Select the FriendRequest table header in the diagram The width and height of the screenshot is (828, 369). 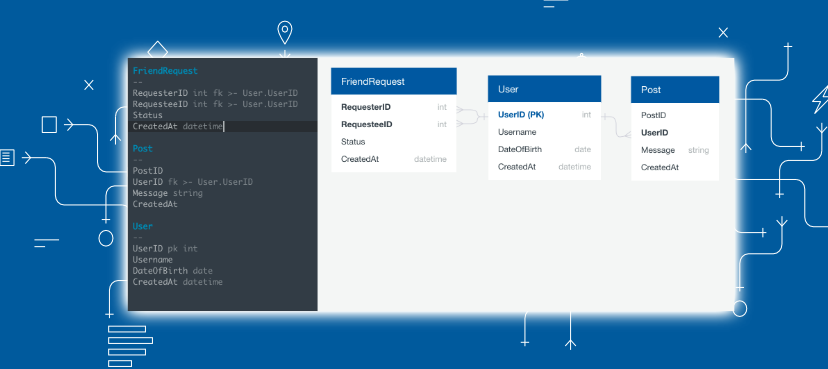click(394, 82)
